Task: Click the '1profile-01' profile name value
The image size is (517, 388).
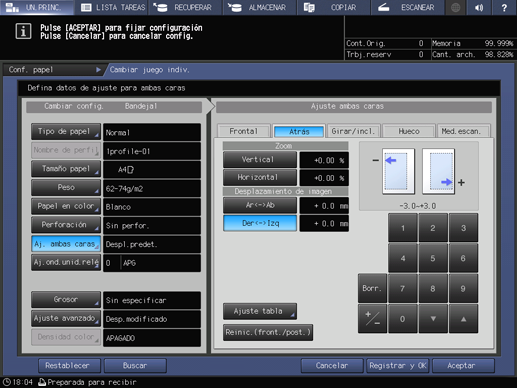Action: tap(152, 151)
